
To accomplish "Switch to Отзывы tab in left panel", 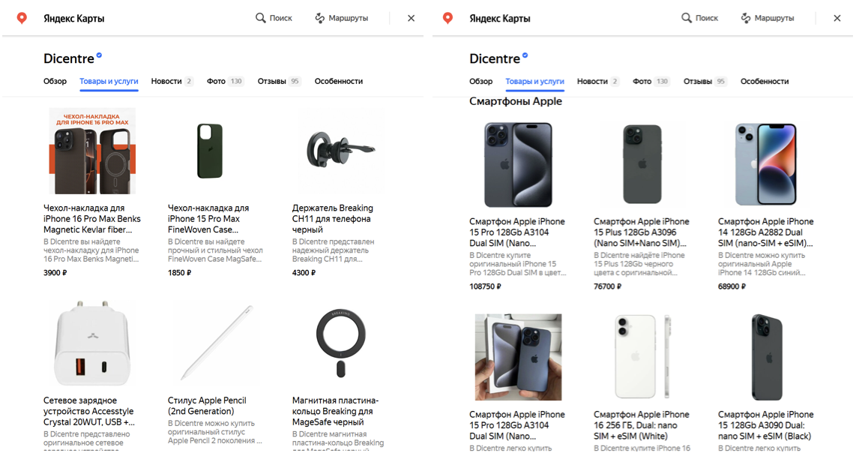I will (x=273, y=81).
